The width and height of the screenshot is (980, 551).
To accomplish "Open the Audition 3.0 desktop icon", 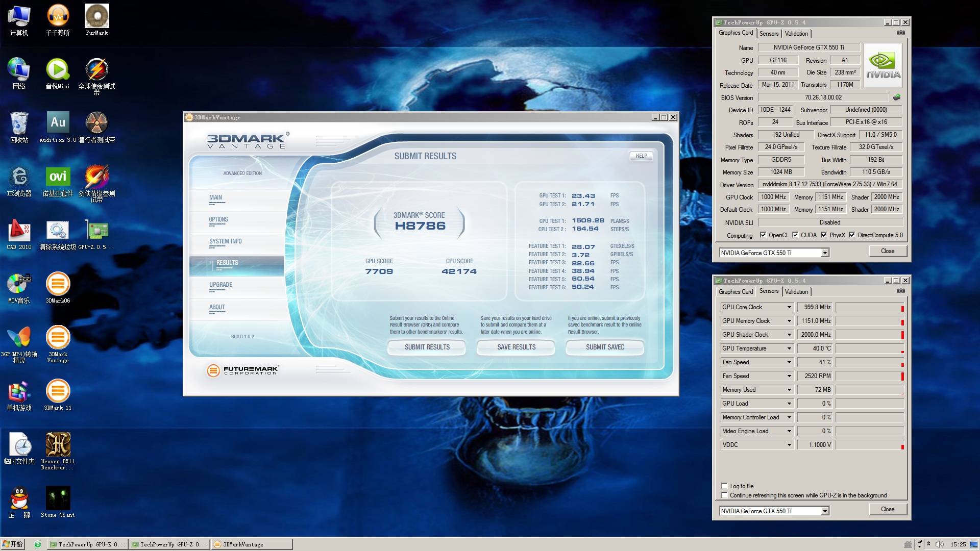I will [58, 123].
